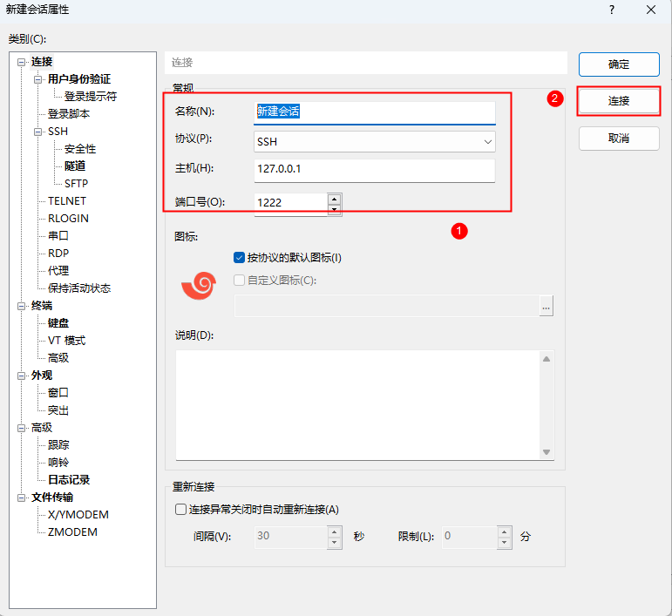
Task: Collapse the SSH tree node
Action: [37, 132]
